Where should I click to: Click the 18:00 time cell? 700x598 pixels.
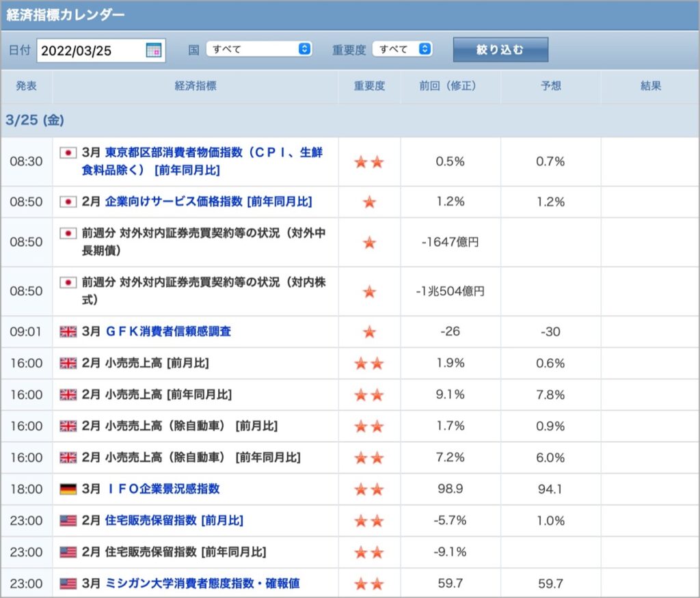coord(27,489)
